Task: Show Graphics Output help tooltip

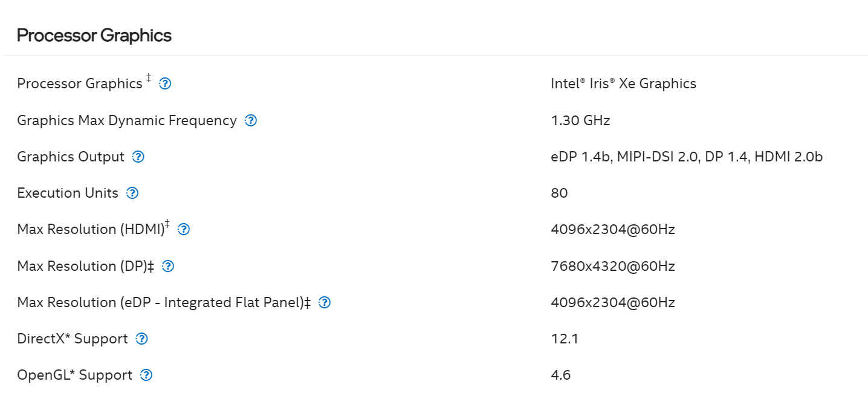Action: [138, 157]
